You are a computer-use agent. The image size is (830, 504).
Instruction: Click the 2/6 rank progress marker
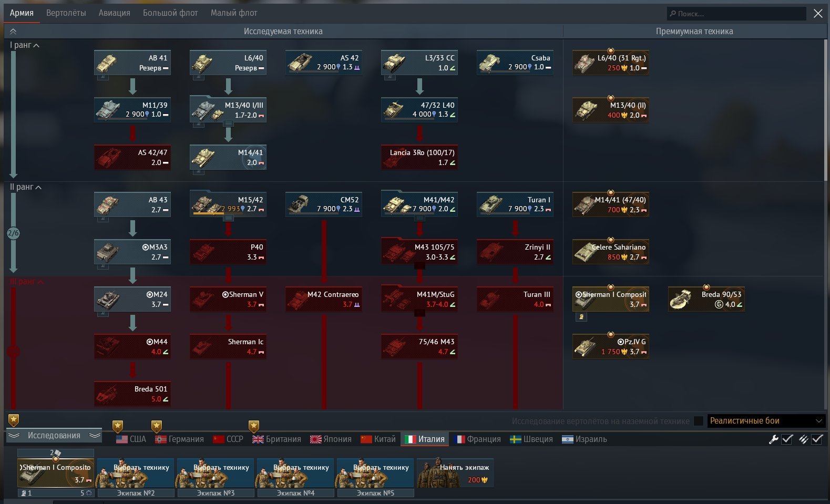click(x=13, y=233)
